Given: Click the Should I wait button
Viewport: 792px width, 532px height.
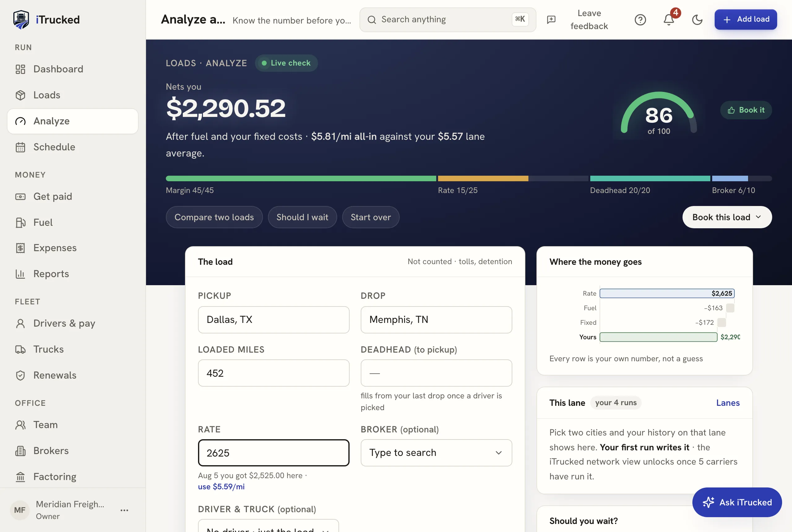Looking at the screenshot, I should coord(302,217).
